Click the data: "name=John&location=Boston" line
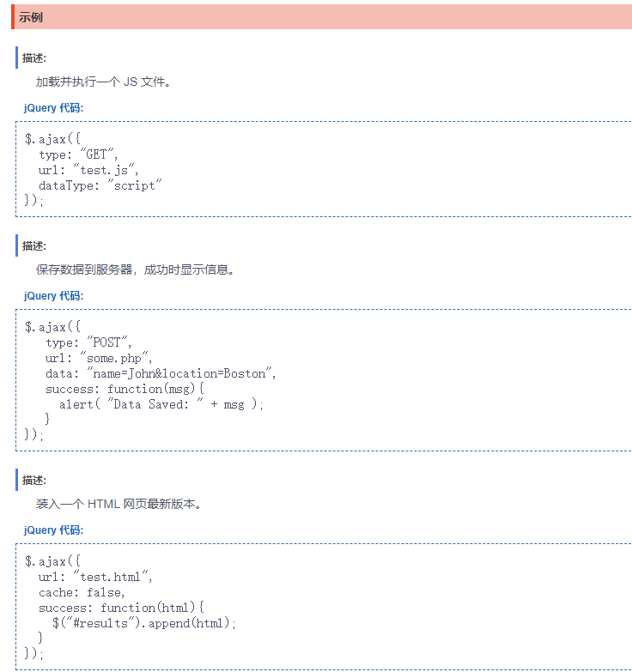The image size is (632, 672). [161, 374]
